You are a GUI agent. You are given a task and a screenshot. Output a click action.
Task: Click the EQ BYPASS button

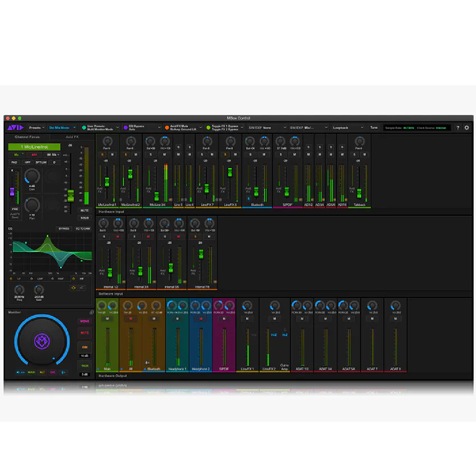pyautogui.click(x=64, y=229)
